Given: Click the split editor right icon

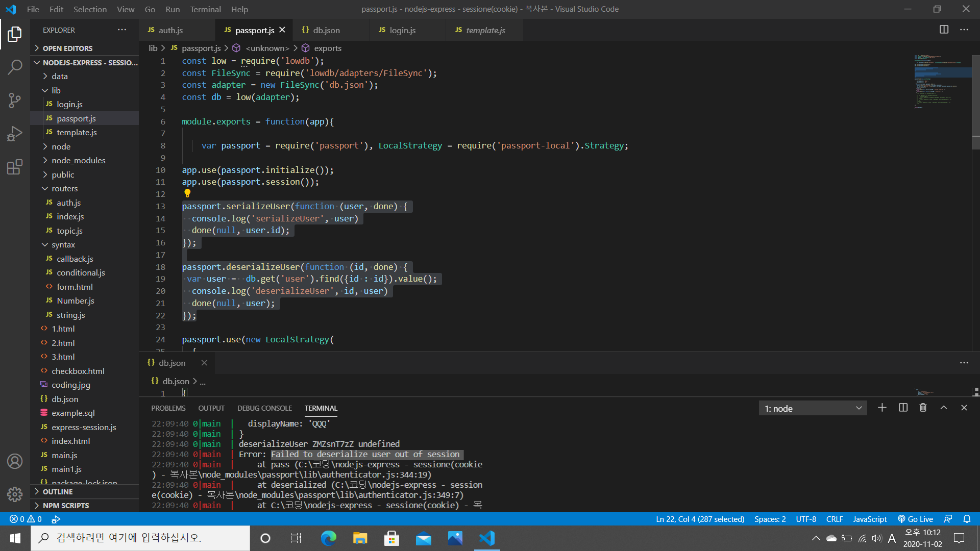Looking at the screenshot, I should click(x=944, y=30).
